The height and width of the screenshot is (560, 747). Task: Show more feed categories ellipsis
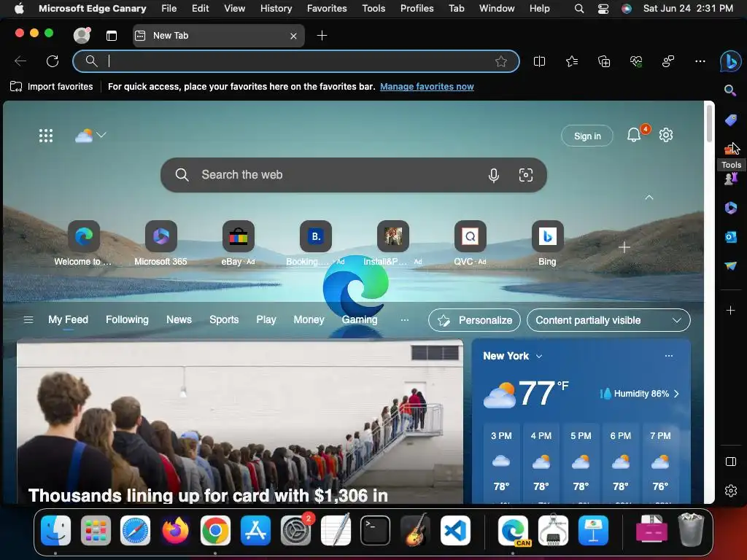pos(404,320)
